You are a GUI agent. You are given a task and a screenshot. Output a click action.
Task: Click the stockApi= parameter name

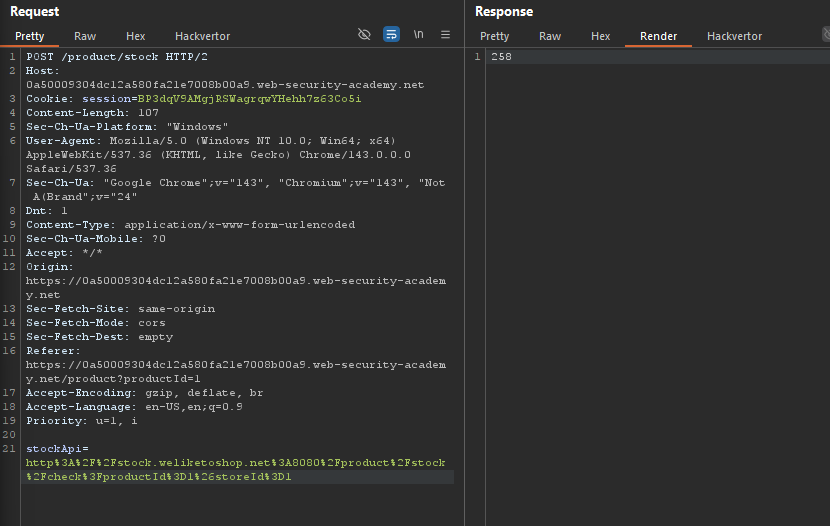point(57,449)
